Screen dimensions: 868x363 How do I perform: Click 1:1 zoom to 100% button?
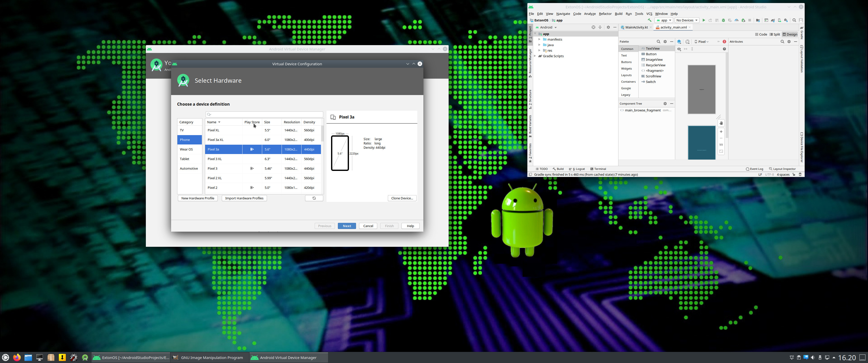[x=721, y=145]
